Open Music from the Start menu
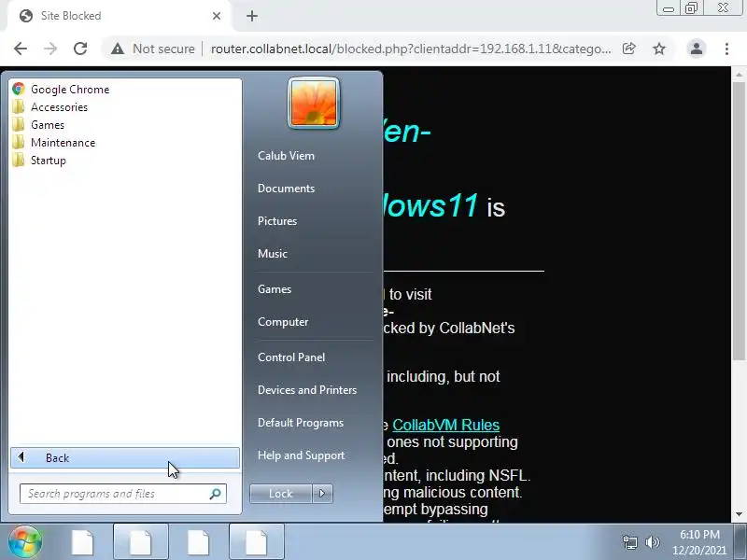 (273, 253)
